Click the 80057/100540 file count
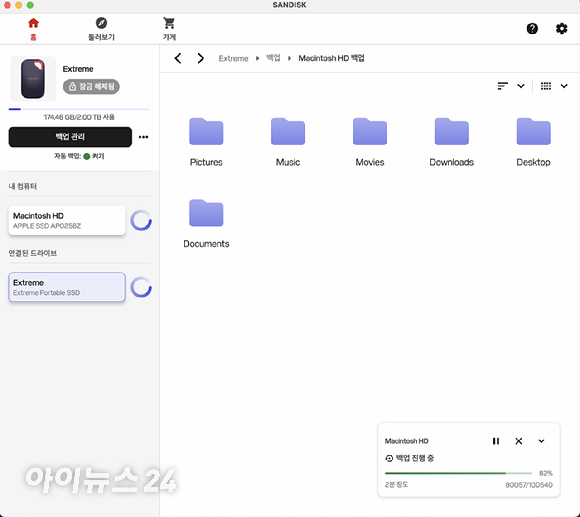580x517 pixels. click(529, 485)
